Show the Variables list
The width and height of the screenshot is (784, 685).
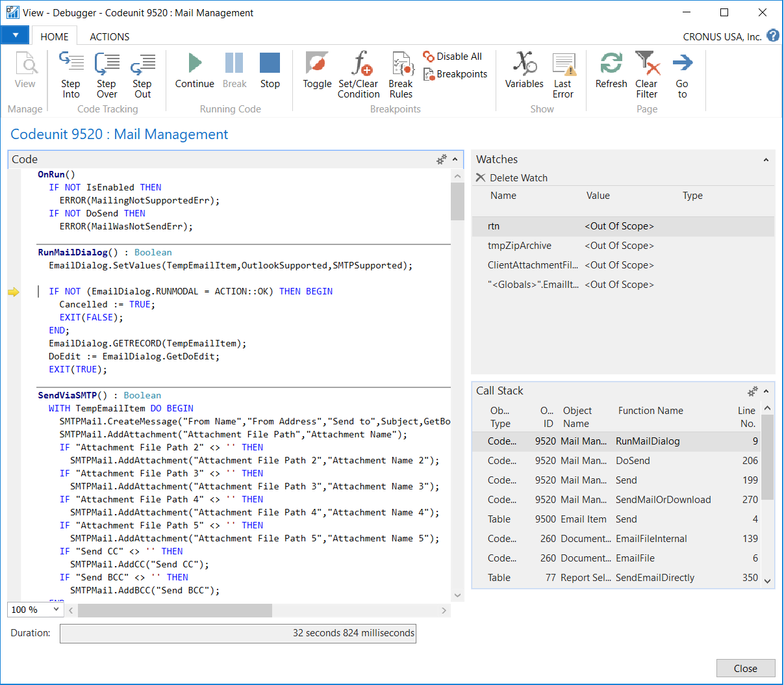coord(524,71)
